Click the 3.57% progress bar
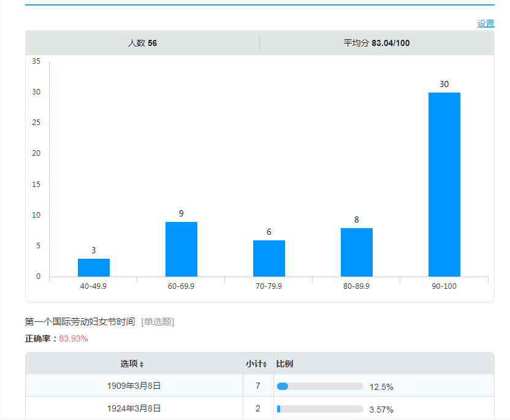Viewport: 510px width, 420px height. [320, 408]
